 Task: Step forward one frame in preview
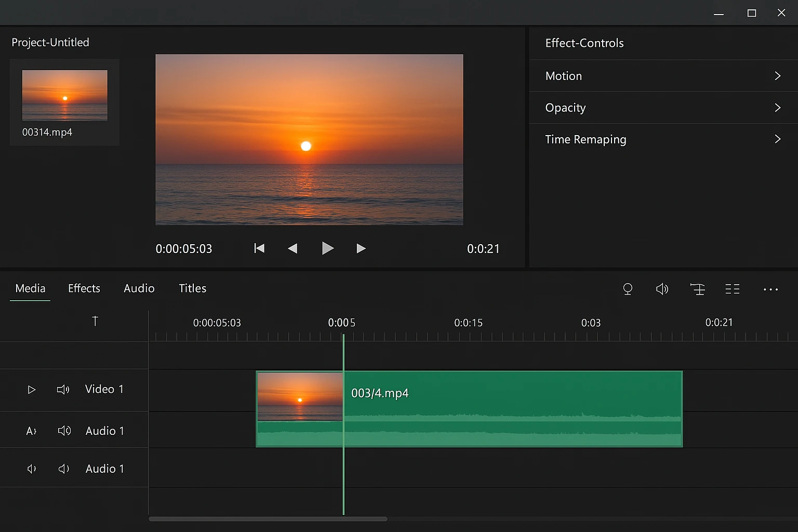(361, 248)
